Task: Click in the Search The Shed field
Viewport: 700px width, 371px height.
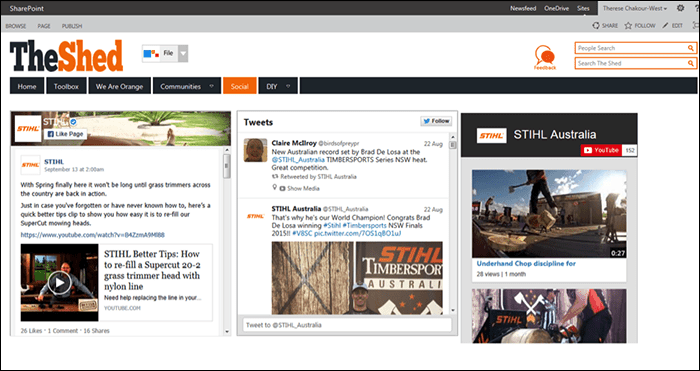Action: pos(631,63)
